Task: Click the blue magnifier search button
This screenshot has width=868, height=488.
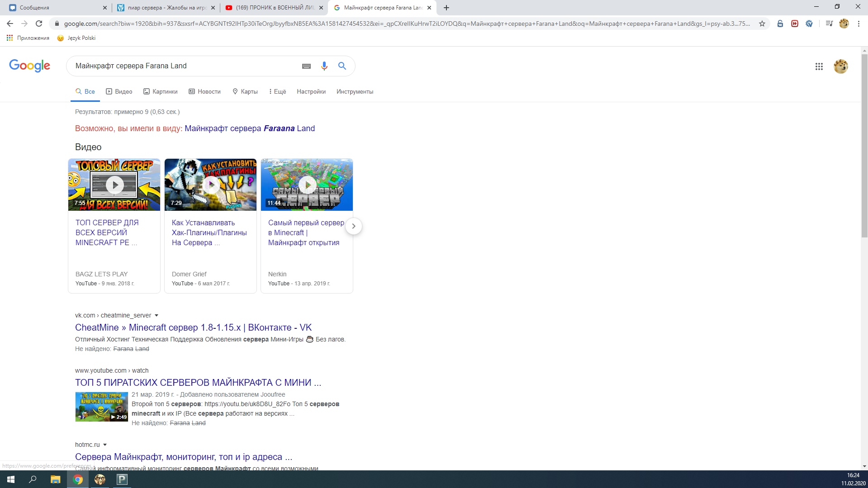Action: 342,66
